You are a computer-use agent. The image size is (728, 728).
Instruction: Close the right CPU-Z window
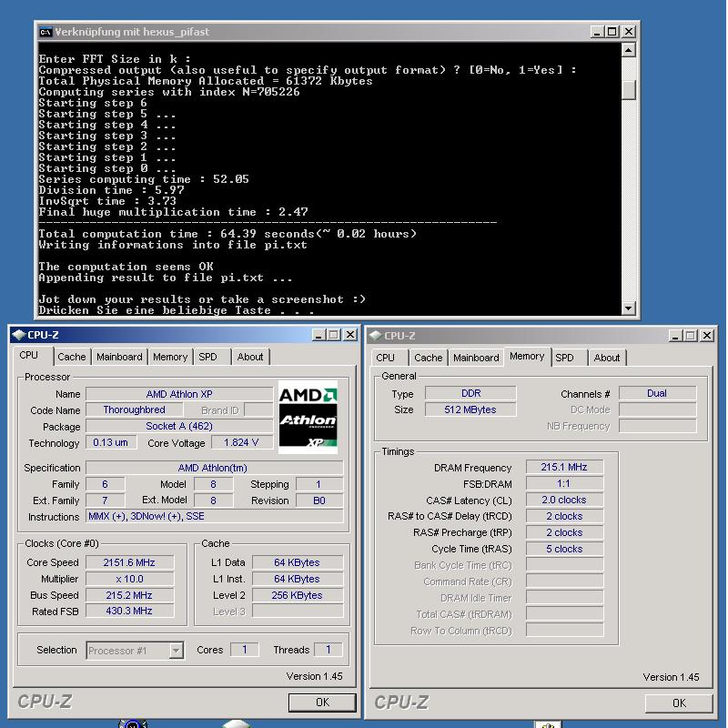click(x=707, y=336)
